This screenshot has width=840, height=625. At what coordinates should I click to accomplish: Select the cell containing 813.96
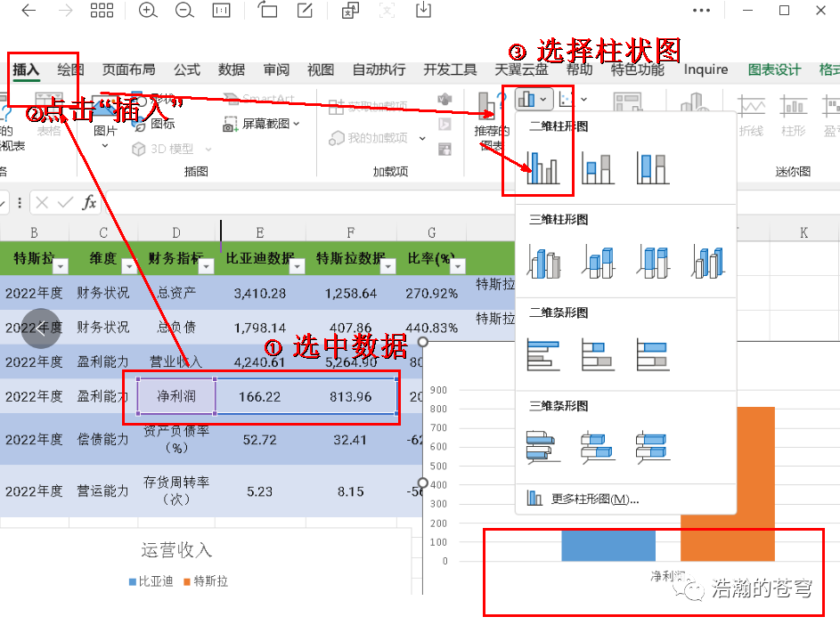pyautogui.click(x=351, y=396)
